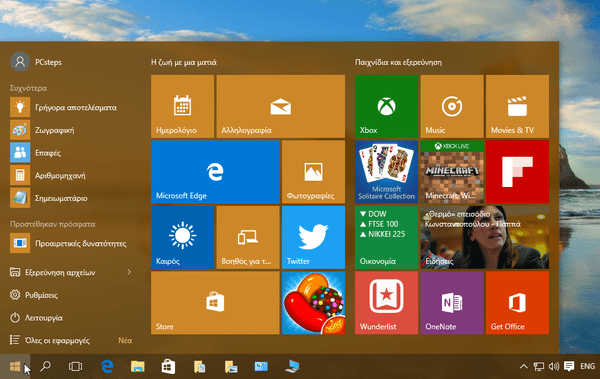Screen dimensions: 600x379
Task: Launch Candy Crush Saga tile
Action: coord(313,303)
